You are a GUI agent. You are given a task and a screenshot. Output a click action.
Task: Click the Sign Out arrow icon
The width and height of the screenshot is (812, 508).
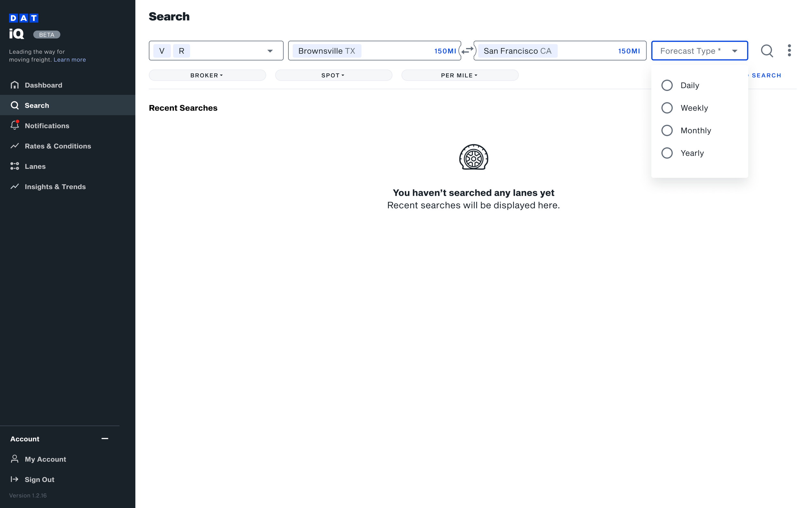pyautogui.click(x=14, y=479)
